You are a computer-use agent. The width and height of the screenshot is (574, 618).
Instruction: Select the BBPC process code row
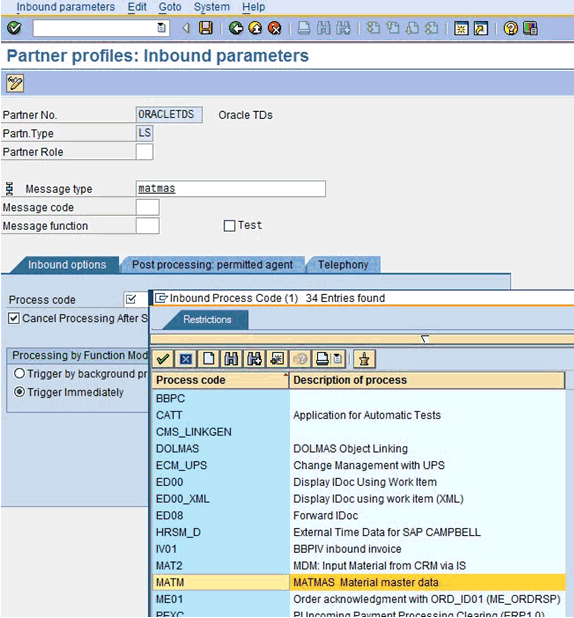coord(359,398)
